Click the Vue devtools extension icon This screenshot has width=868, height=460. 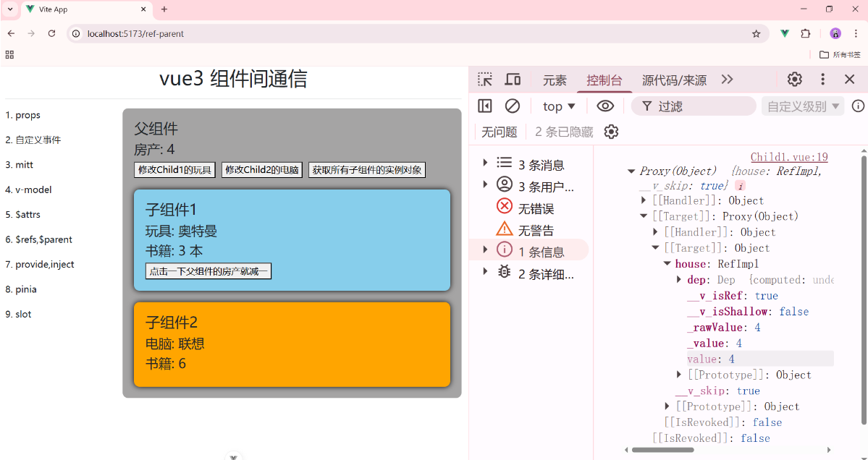(x=785, y=34)
